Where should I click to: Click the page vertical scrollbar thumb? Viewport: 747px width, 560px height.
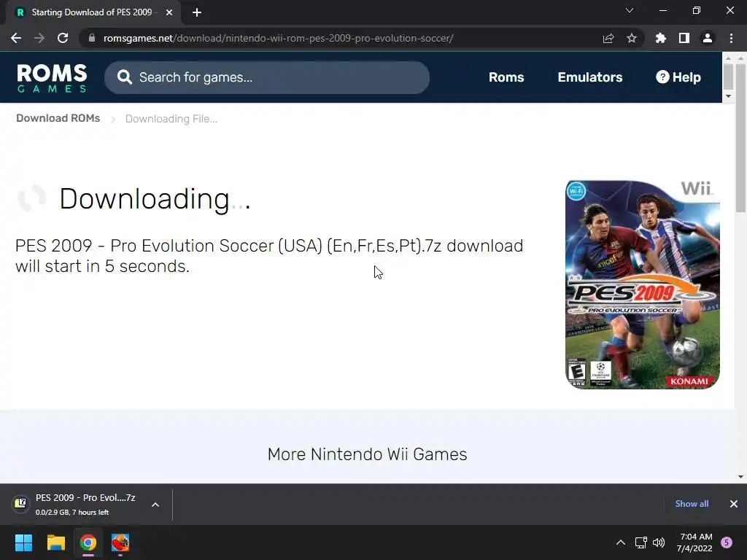click(740, 137)
